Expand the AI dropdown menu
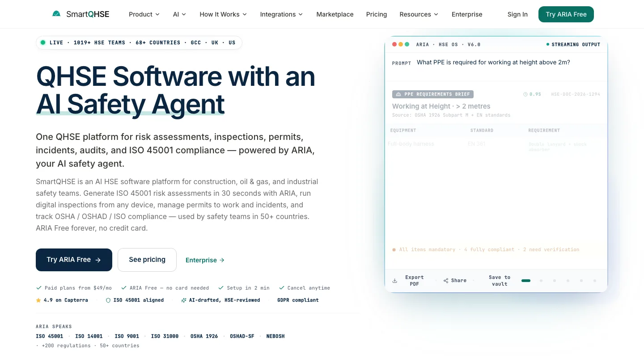This screenshot has height=362, width=644. (x=179, y=14)
